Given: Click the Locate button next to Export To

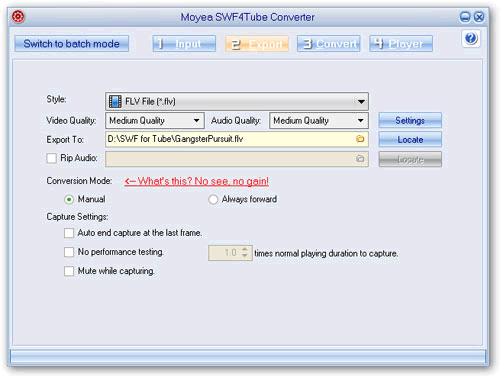Looking at the screenshot, I should (x=410, y=139).
